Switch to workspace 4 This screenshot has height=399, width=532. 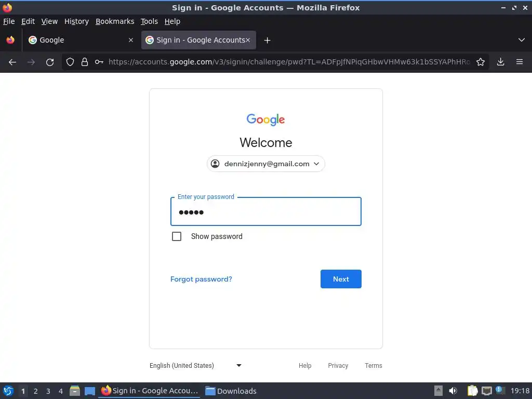coord(61,391)
